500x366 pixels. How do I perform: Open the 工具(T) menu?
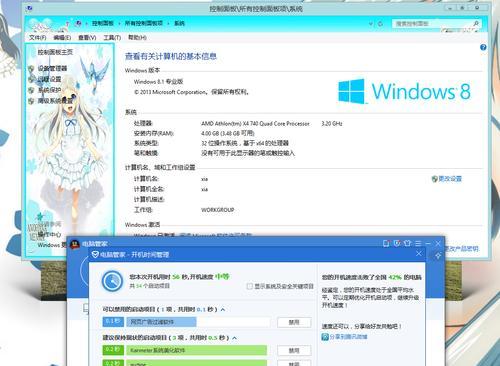pyautogui.click(x=112, y=38)
